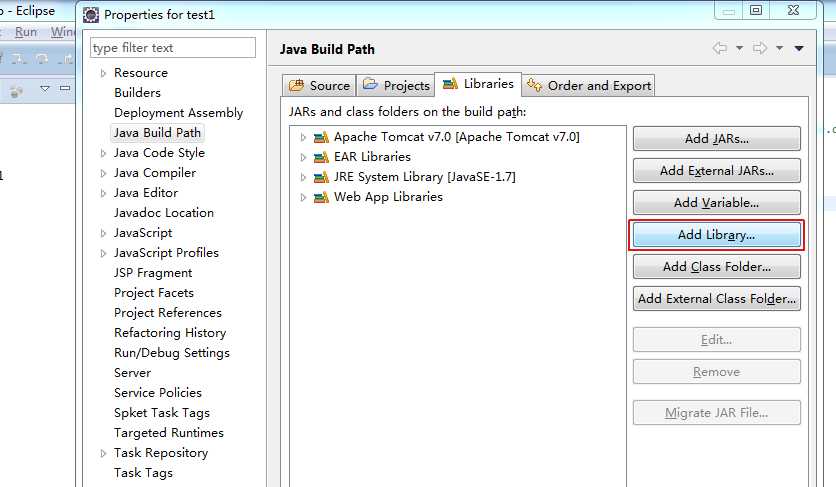Select Task Tags in the tree
The height and width of the screenshot is (487, 836).
click(x=143, y=473)
